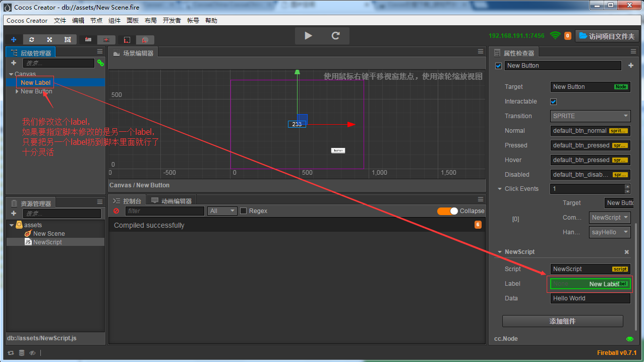644x362 pixels.
Task: Play the scene preview
Action: pos(308,36)
